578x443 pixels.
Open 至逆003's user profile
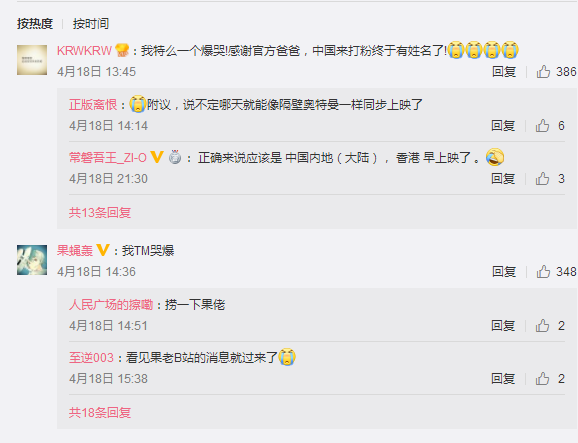tap(91, 357)
